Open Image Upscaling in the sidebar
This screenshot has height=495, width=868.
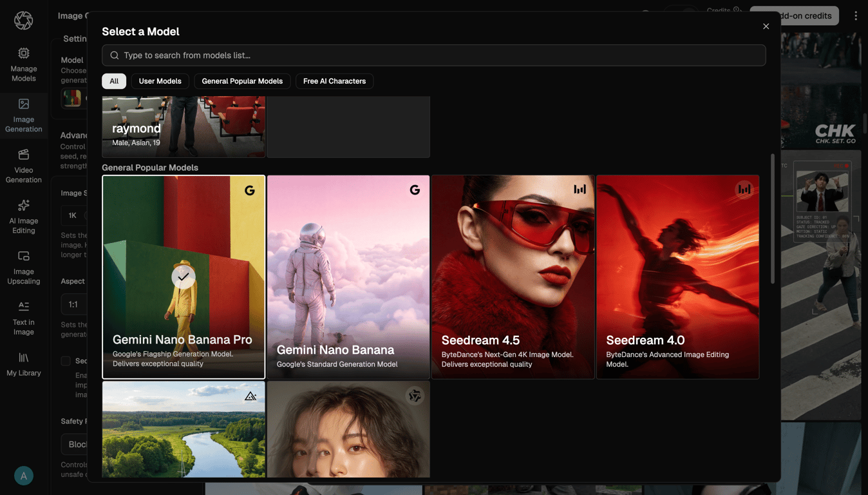pos(24,267)
